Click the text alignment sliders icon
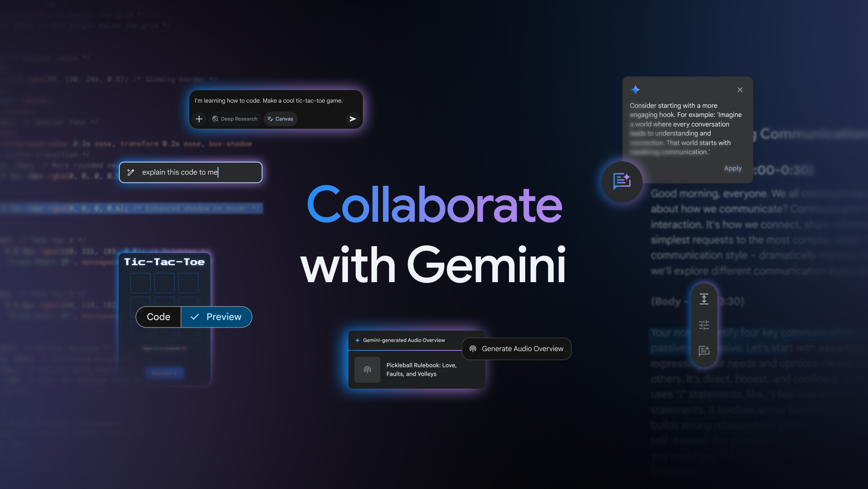Viewport: 868px width, 489px height. (704, 325)
